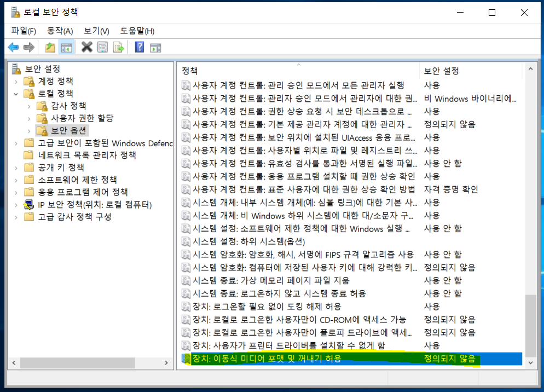
Task: Click the 네트워크 목록 관리자 정책 folder icon
Action: coord(29,155)
